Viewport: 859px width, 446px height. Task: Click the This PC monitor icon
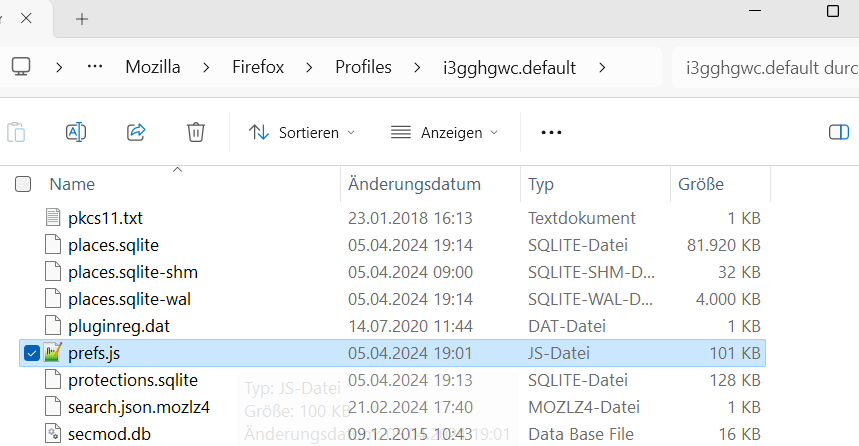[x=21, y=67]
